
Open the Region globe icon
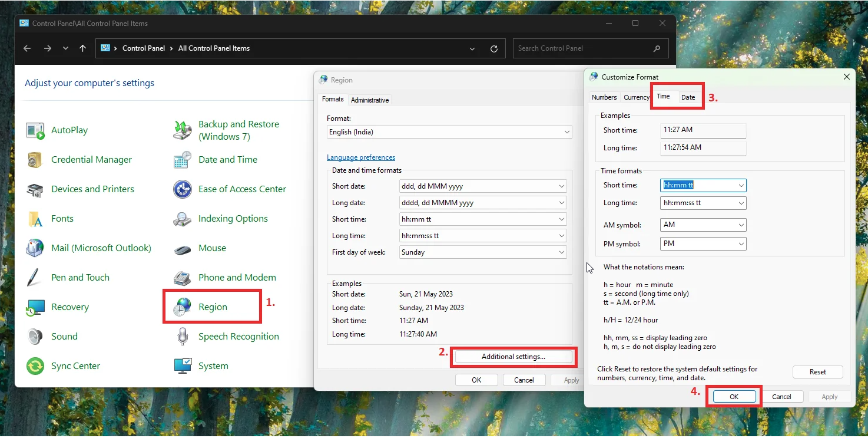coord(183,307)
